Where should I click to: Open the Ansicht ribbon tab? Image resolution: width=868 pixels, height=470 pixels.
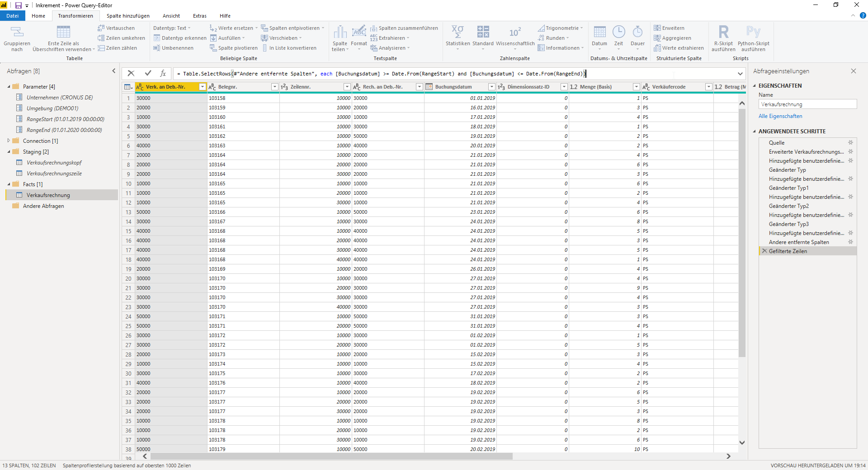pyautogui.click(x=171, y=16)
